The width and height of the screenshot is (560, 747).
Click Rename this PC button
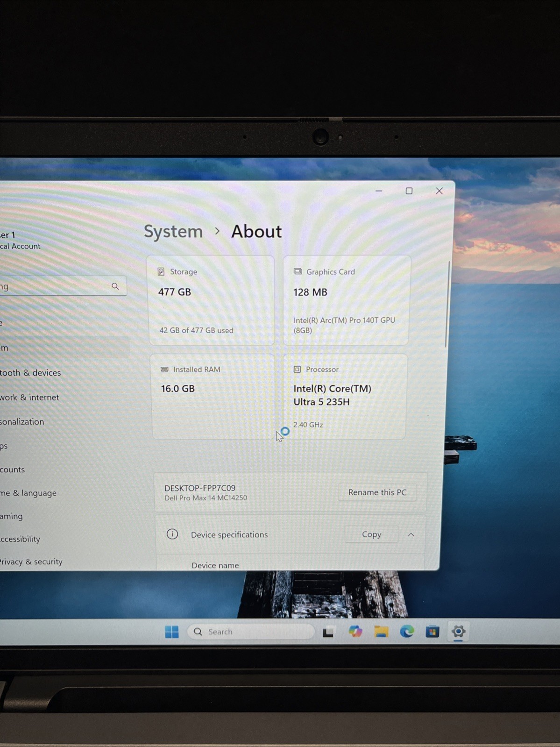377,492
